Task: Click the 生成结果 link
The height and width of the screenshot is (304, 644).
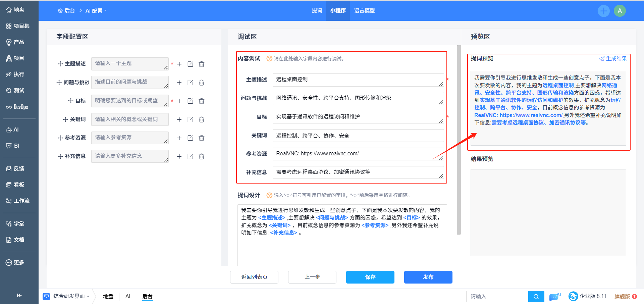Action: 613,58
